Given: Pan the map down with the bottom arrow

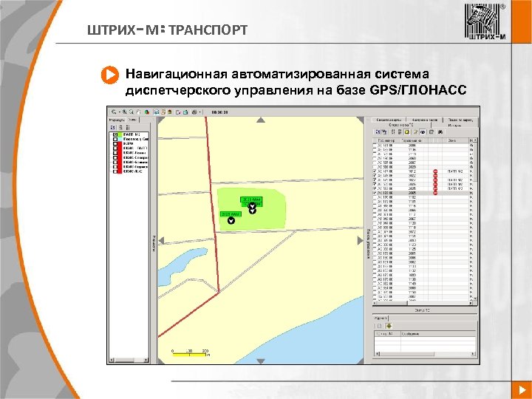Looking at the screenshot, I should tap(261, 361).
